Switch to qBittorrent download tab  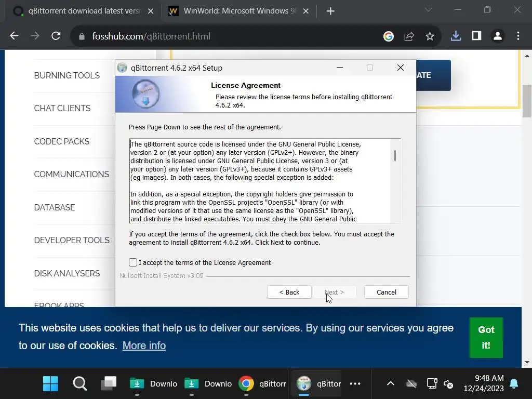(83, 11)
